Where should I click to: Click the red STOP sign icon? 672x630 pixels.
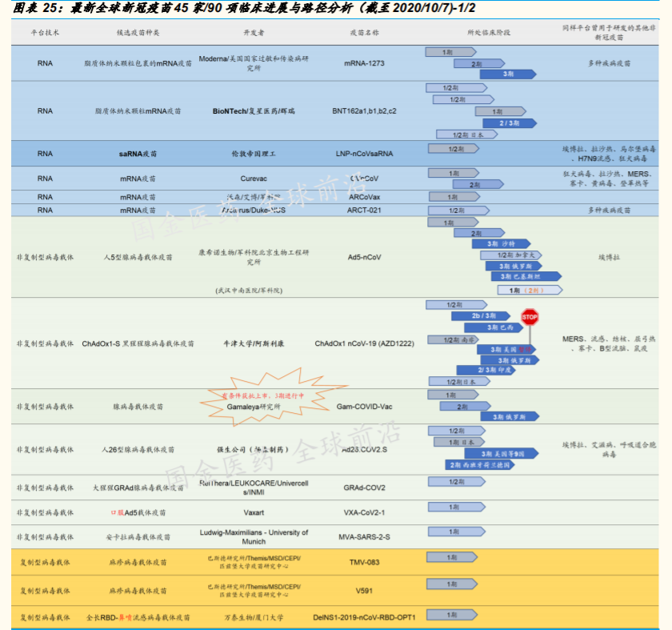coord(530,317)
